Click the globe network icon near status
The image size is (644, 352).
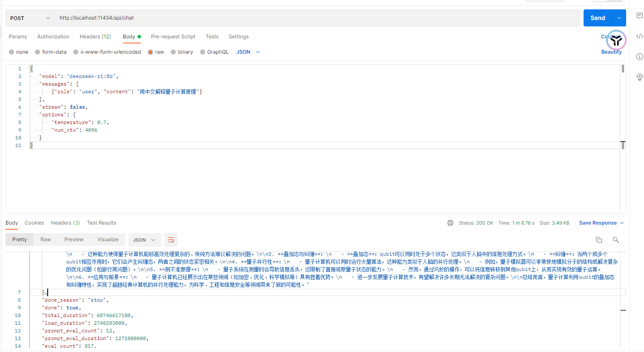pos(450,223)
